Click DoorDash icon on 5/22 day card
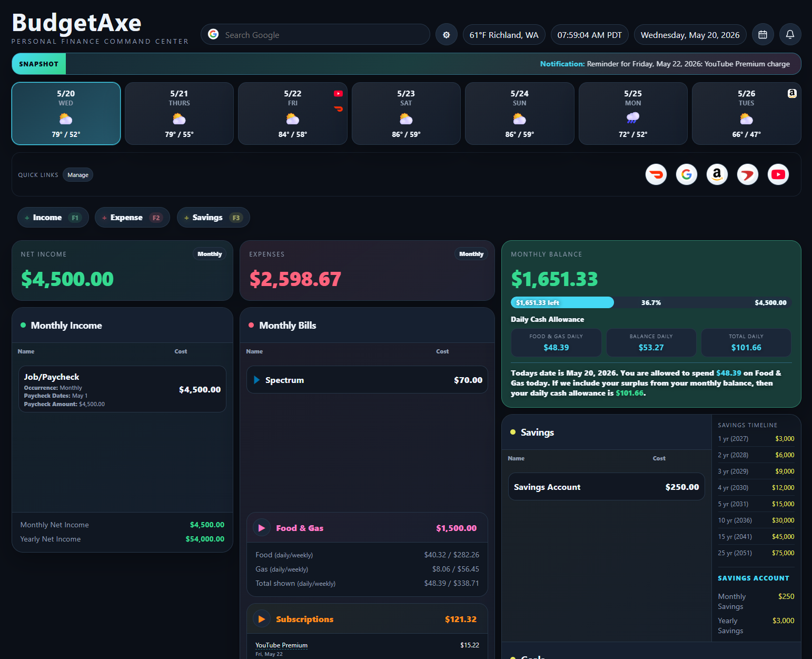The width and height of the screenshot is (812, 659). (338, 109)
